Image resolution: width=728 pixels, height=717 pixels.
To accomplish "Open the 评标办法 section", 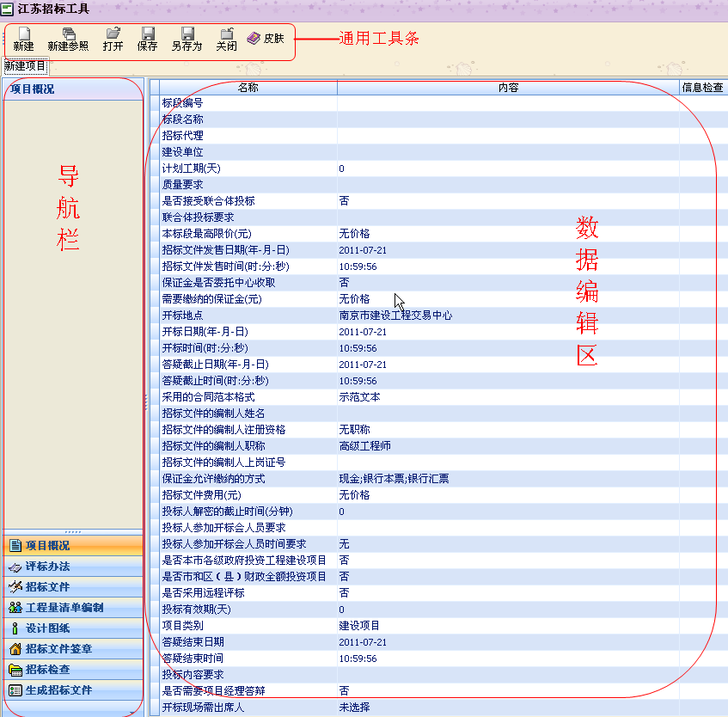I will pos(73,567).
